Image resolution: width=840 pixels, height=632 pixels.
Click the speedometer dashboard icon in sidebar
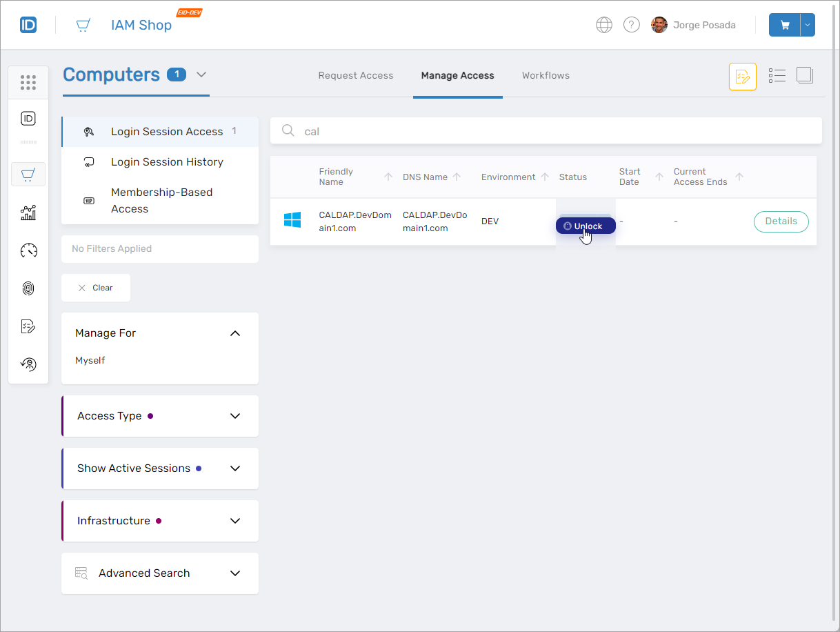click(28, 250)
